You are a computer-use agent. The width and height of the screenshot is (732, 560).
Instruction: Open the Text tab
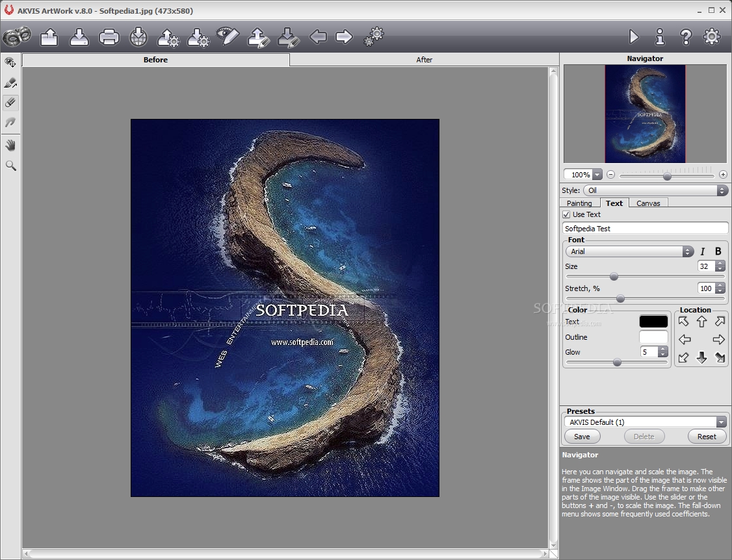click(x=614, y=203)
